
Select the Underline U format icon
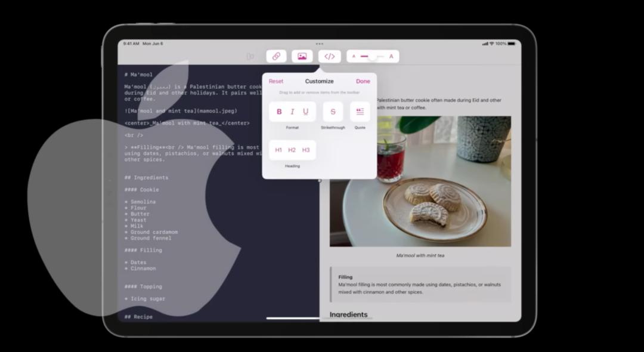pos(306,112)
